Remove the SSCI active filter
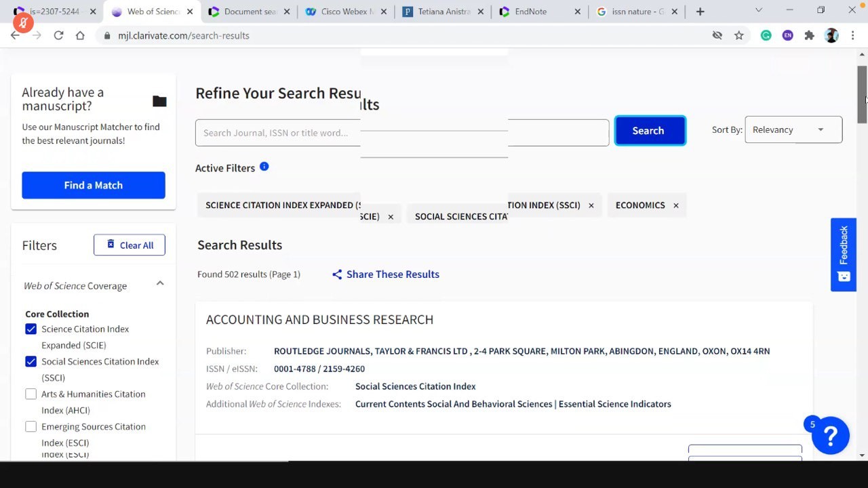Viewport: 868px width, 488px height. coord(591,205)
